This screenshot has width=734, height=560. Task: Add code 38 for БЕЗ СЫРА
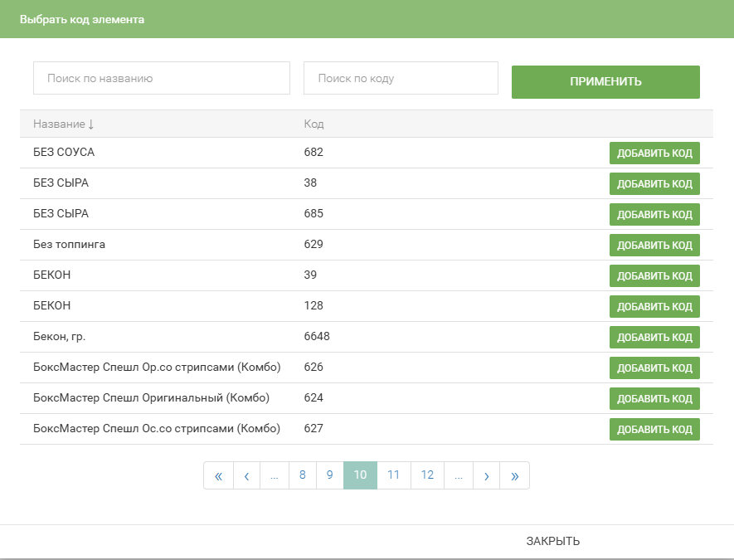[x=654, y=184]
